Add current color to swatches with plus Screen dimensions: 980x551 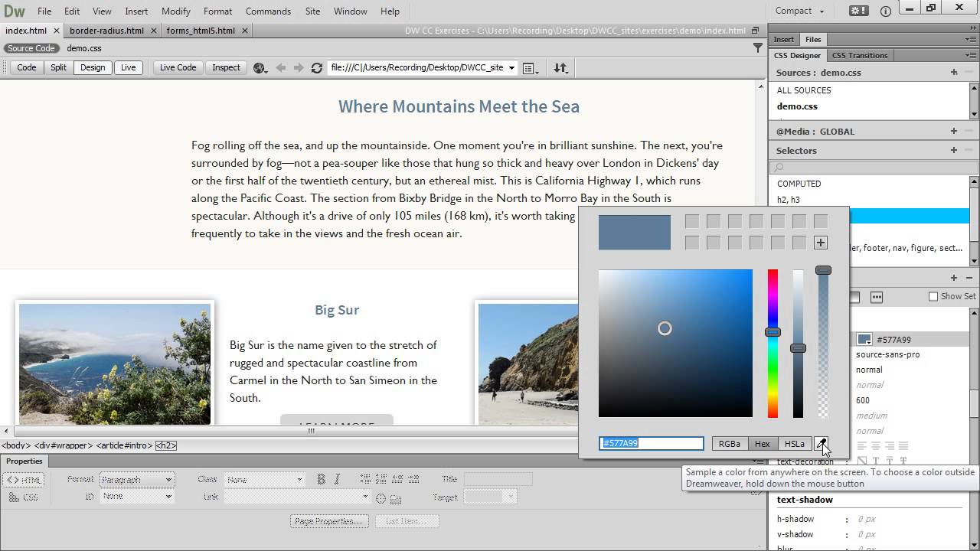click(821, 243)
